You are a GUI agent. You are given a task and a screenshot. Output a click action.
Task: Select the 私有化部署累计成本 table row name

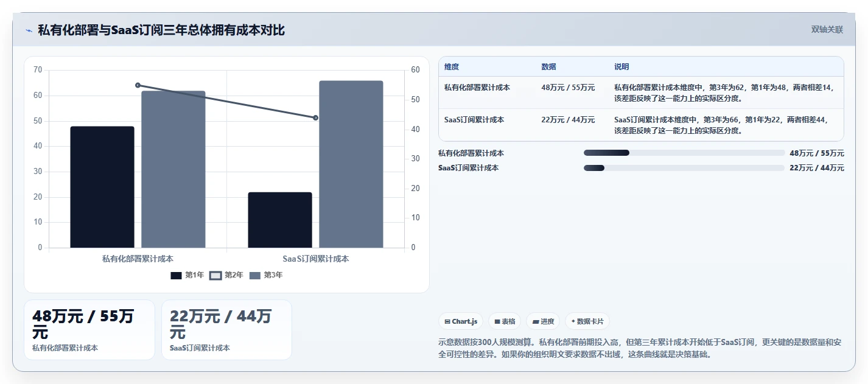(x=477, y=88)
